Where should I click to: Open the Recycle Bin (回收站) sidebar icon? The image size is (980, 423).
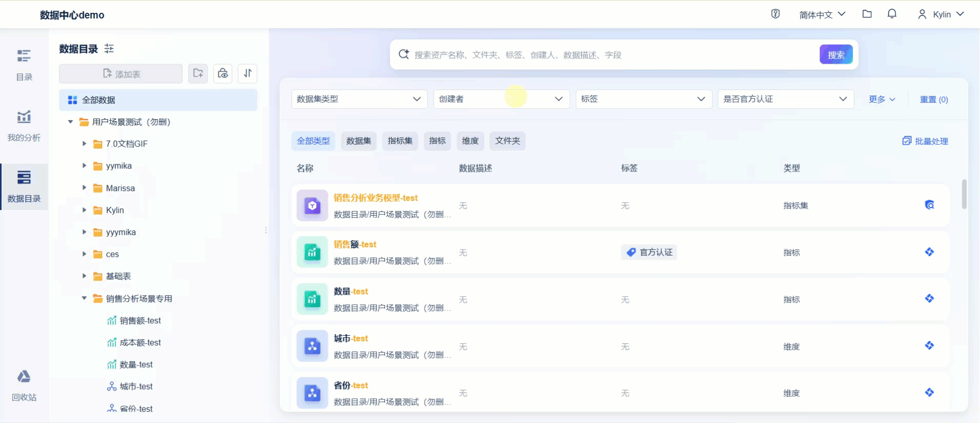point(24,385)
